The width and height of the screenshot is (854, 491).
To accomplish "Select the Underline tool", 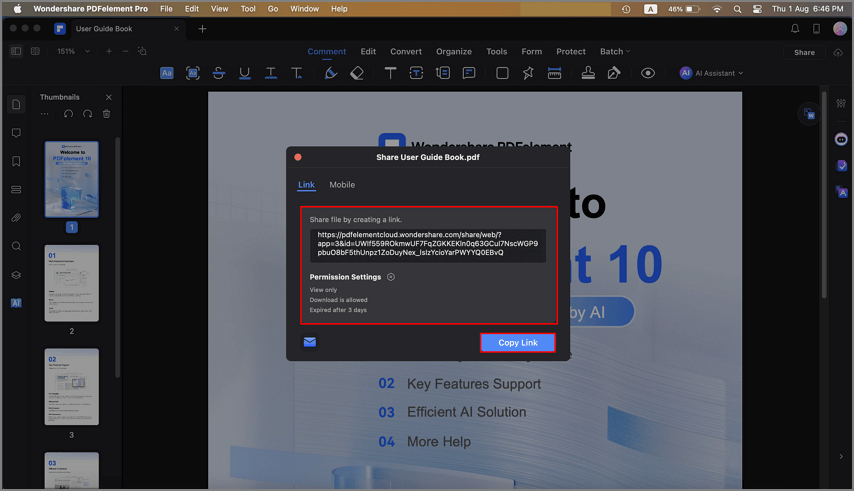I will (x=245, y=73).
